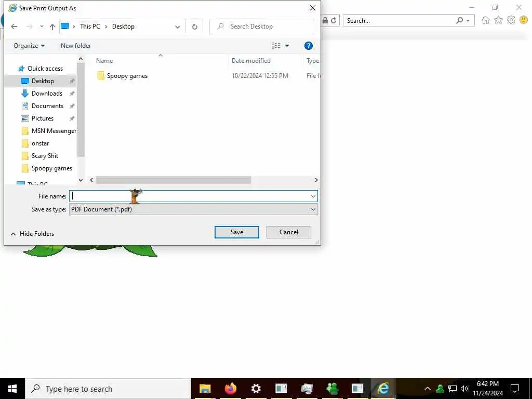The width and height of the screenshot is (532, 399).
Task: Open the Organize menu
Action: click(29, 46)
